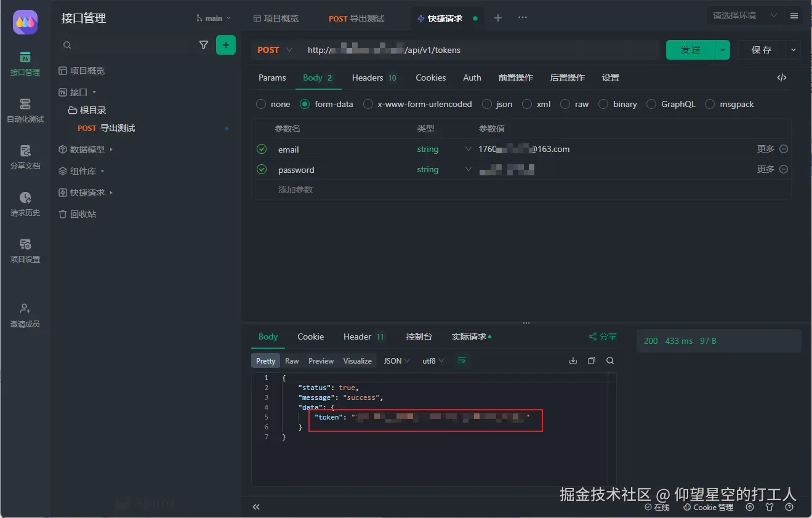
Task: Open the 自动化测试 sidebar section
Action: point(25,111)
